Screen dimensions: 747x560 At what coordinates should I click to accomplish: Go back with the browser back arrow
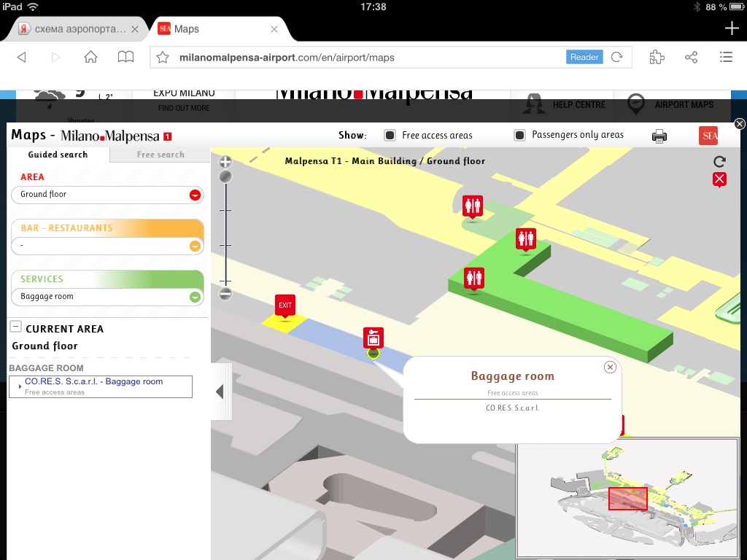[x=21, y=58]
